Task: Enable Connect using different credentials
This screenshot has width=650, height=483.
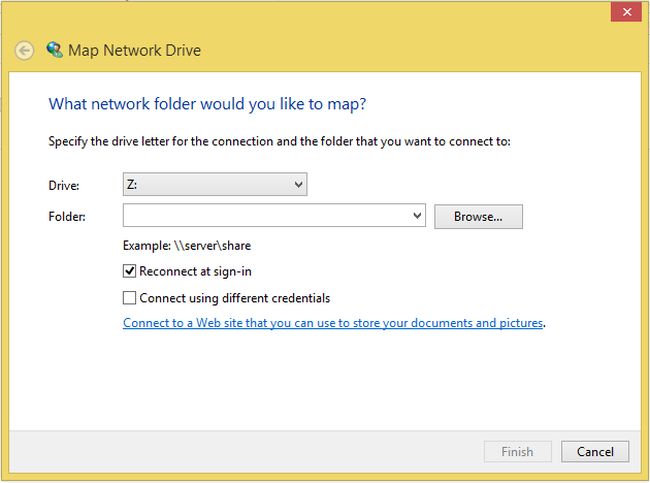Action: [x=129, y=298]
